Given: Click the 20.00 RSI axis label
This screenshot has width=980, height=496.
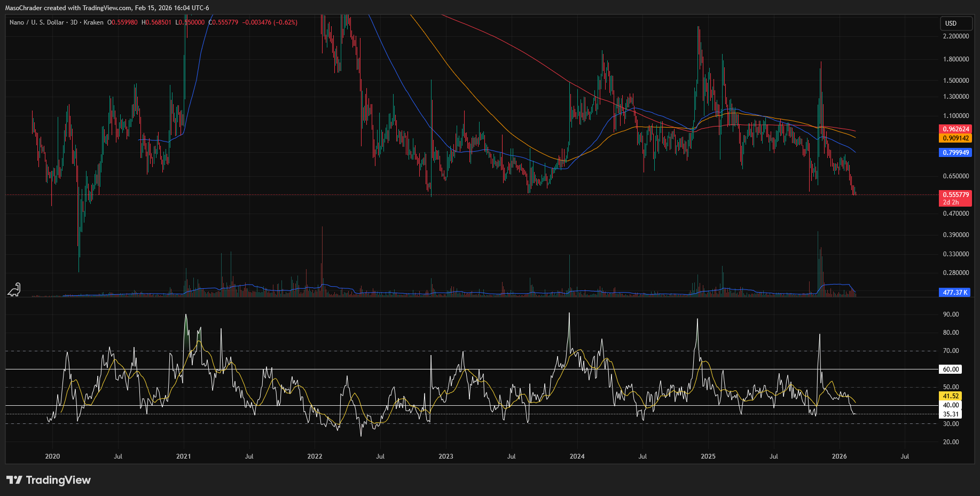Looking at the screenshot, I should 951,442.
